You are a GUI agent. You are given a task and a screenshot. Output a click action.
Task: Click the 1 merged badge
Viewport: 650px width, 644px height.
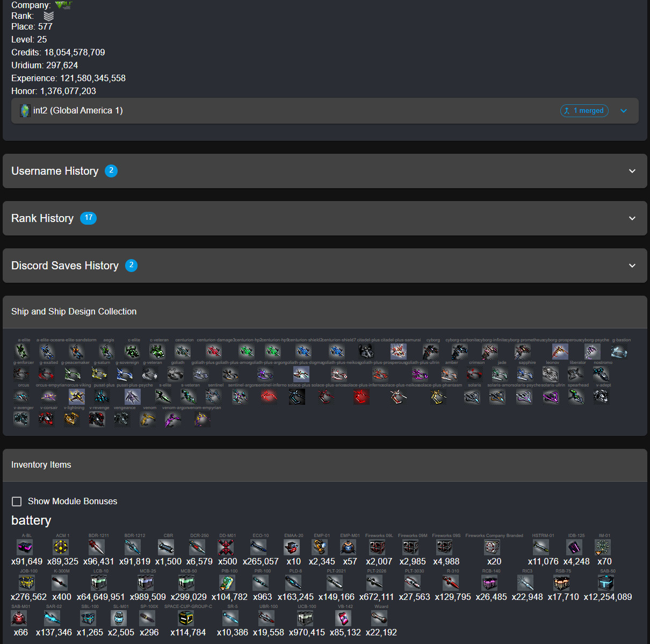584,111
